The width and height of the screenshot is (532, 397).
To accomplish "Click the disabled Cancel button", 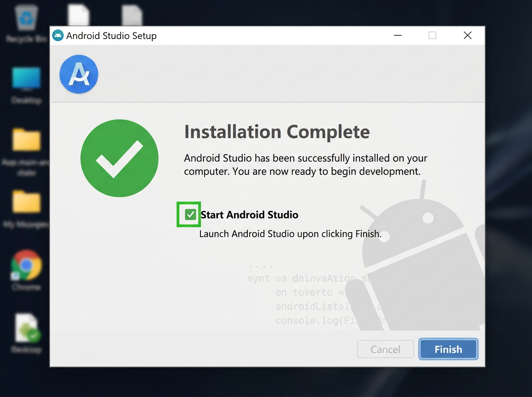I will (x=385, y=349).
